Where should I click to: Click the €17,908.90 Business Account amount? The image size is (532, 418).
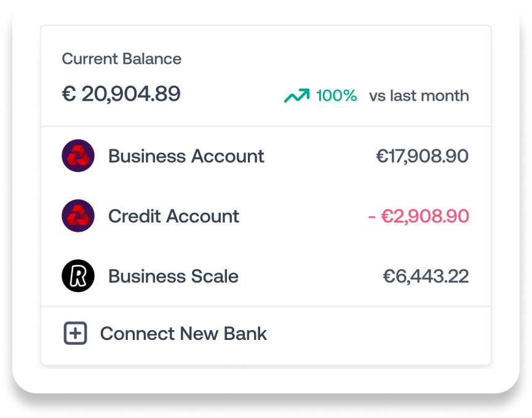point(422,156)
